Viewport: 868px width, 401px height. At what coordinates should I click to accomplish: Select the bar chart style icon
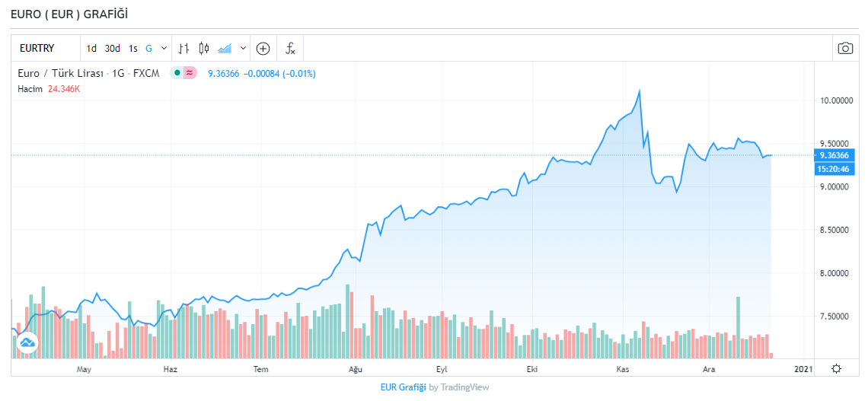coord(183,48)
